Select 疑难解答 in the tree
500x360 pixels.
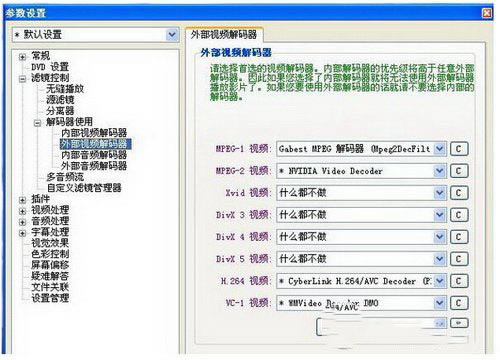point(50,276)
